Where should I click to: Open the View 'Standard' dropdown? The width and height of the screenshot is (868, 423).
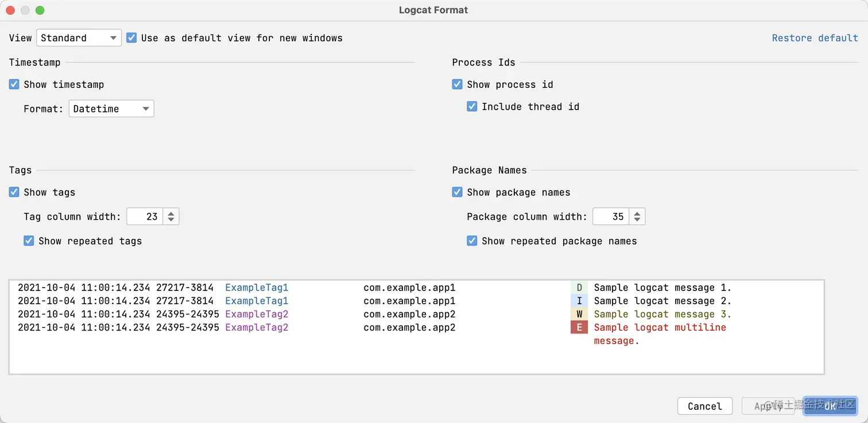coord(79,38)
